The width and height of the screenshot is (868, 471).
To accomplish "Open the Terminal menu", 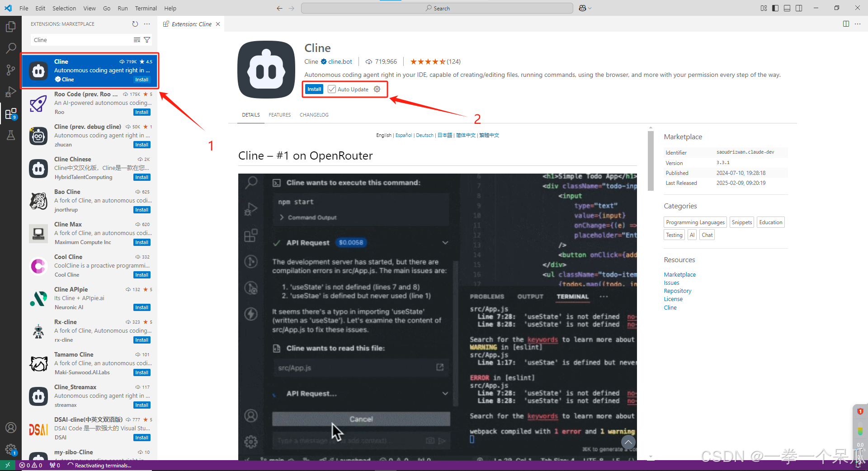I will pos(146,8).
